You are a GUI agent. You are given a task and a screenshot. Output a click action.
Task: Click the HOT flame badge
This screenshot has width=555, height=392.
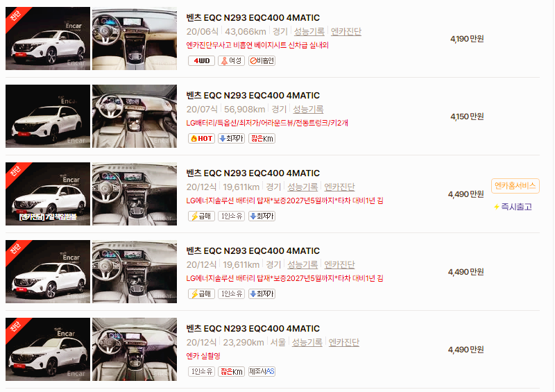(x=201, y=139)
